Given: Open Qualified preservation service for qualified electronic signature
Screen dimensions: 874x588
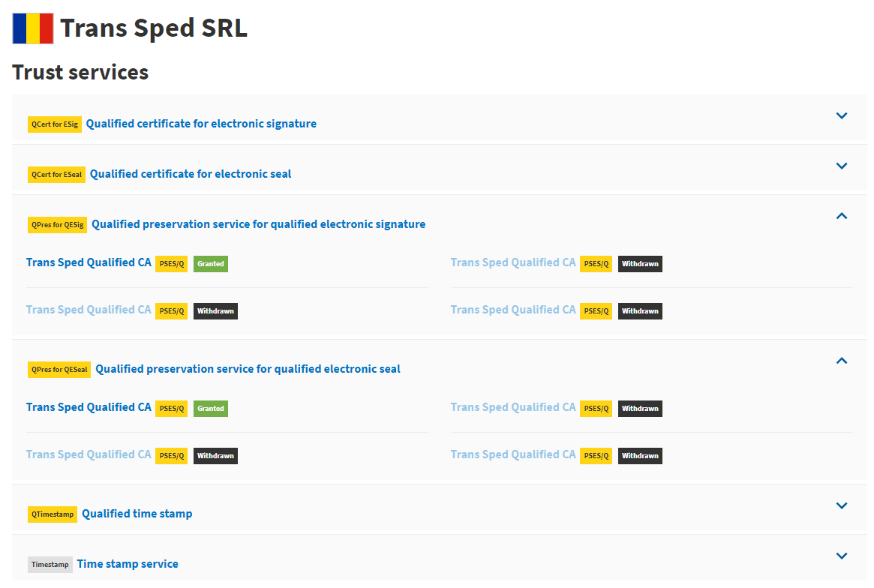Looking at the screenshot, I should pyautogui.click(x=259, y=224).
